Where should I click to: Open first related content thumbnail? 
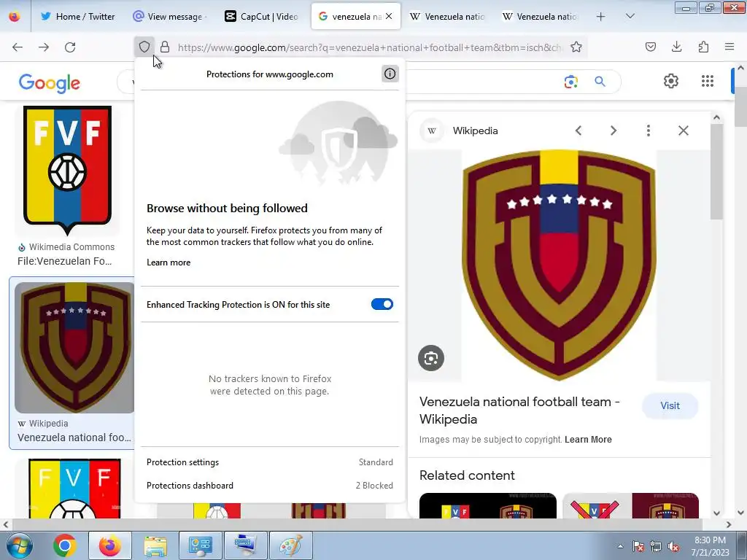[488, 506]
